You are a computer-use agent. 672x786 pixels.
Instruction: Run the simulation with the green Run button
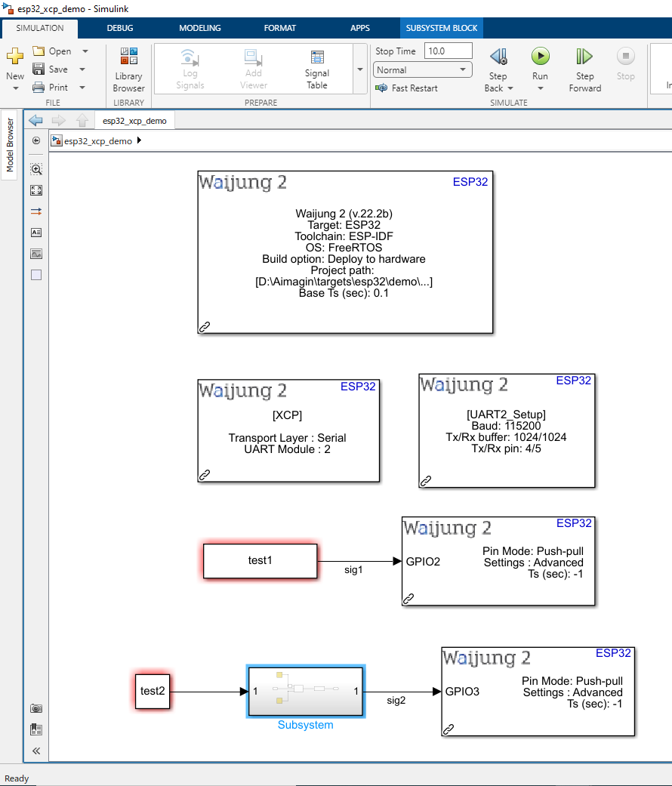point(540,56)
